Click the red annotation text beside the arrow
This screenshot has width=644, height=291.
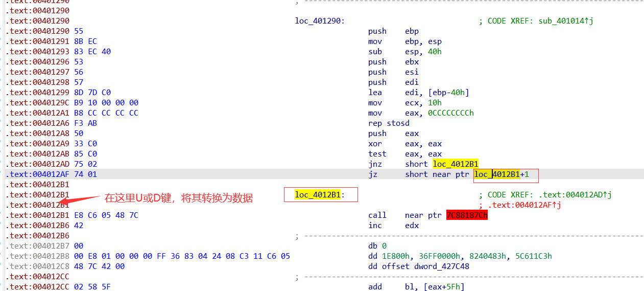click(179, 198)
